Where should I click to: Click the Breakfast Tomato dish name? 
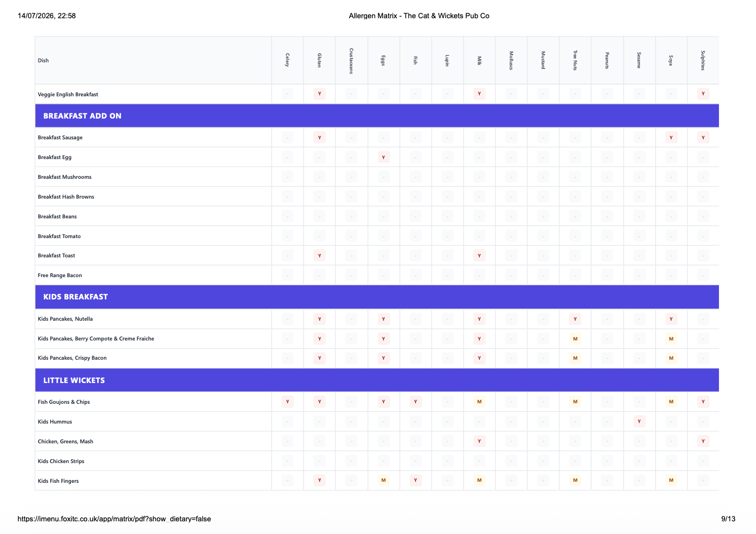pyautogui.click(x=59, y=236)
